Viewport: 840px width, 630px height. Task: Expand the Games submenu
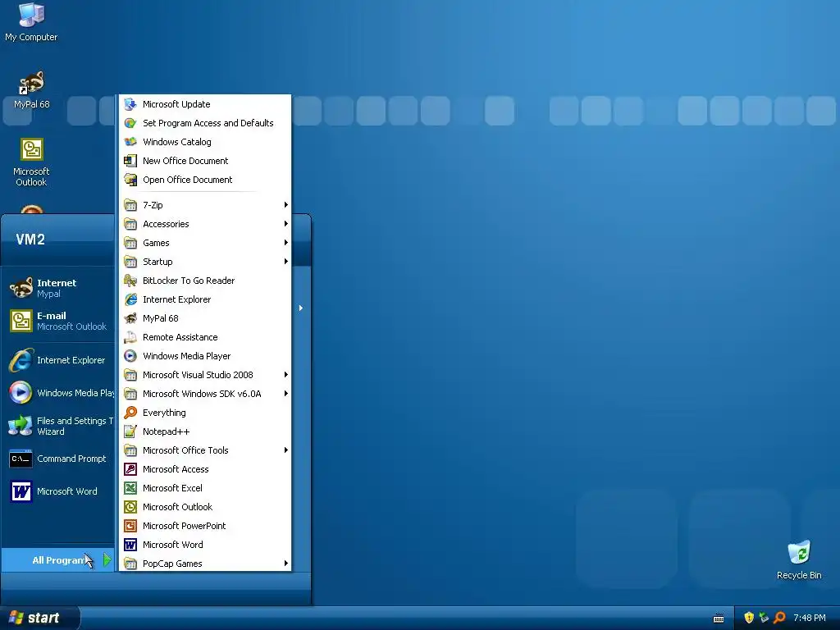click(x=204, y=243)
